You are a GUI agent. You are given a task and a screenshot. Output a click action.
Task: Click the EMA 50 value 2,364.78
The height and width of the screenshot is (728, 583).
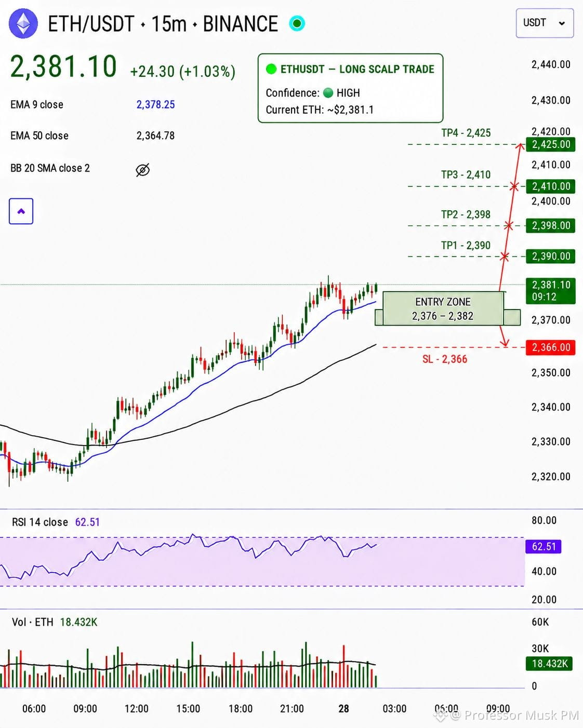[155, 136]
